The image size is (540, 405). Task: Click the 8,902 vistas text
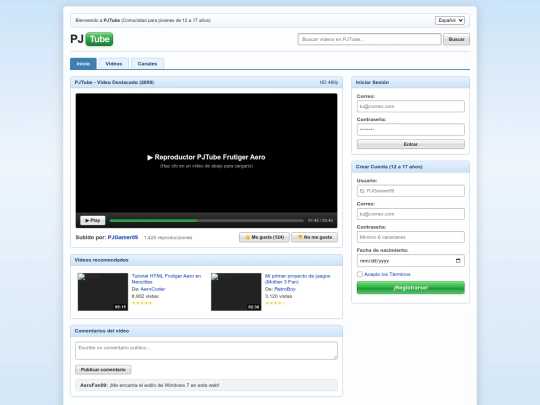[x=145, y=296]
